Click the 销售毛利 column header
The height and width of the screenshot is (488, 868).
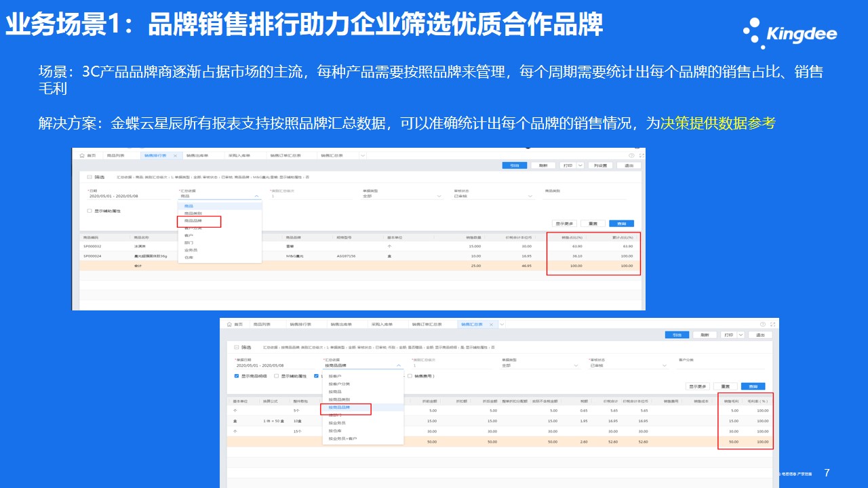732,401
